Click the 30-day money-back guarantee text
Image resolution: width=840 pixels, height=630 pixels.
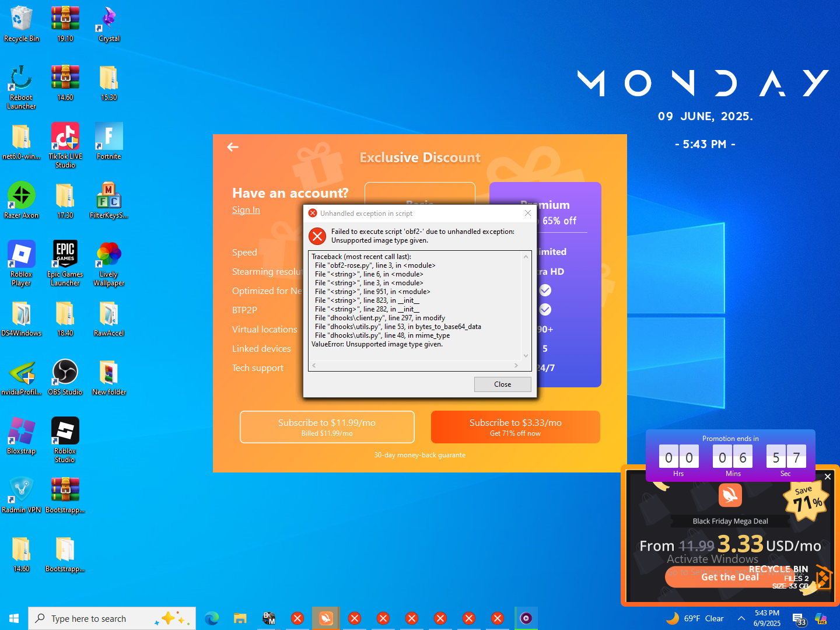click(x=420, y=455)
